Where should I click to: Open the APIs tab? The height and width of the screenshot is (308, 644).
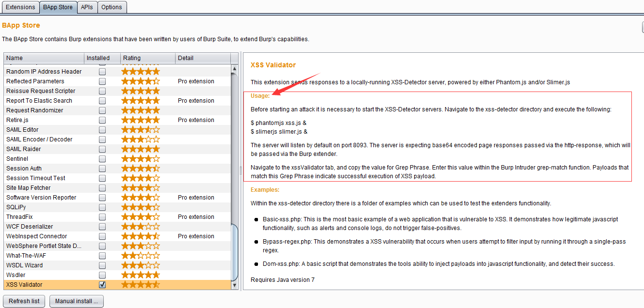87,7
